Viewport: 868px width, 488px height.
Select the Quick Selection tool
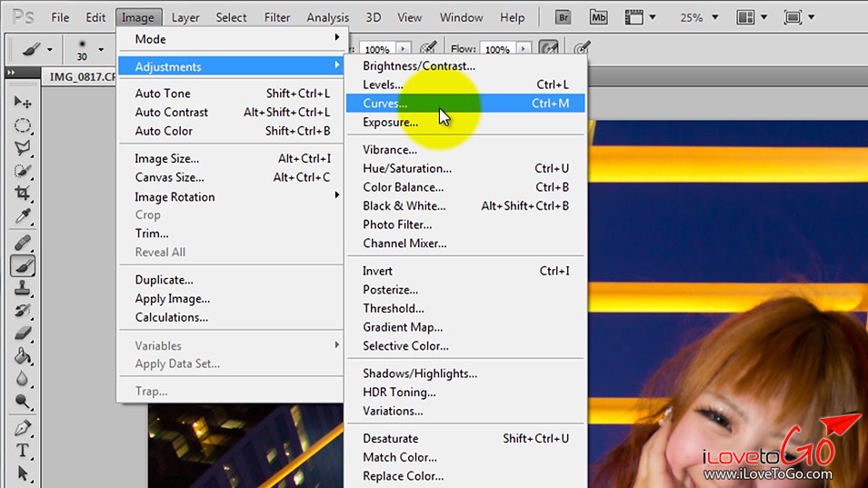[23, 171]
